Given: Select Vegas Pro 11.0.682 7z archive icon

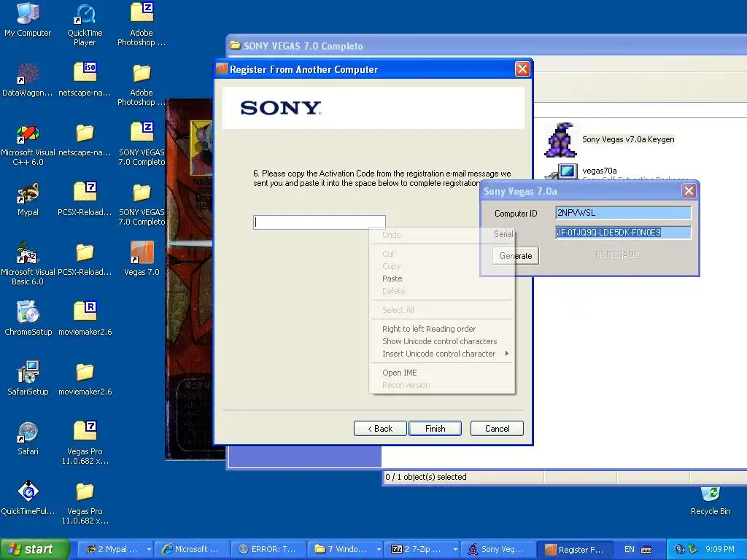Looking at the screenshot, I should point(85,443).
